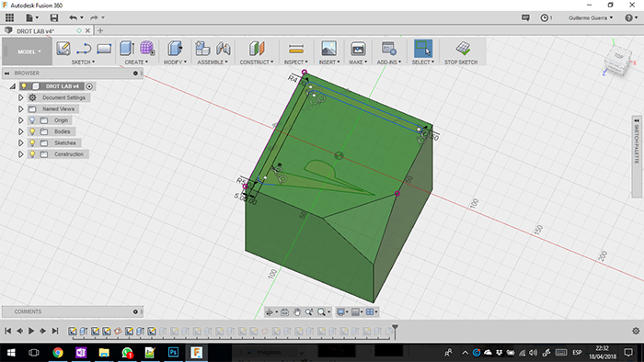Expand the Comments panel circle button
This screenshot has width=644, height=362.
(135, 311)
